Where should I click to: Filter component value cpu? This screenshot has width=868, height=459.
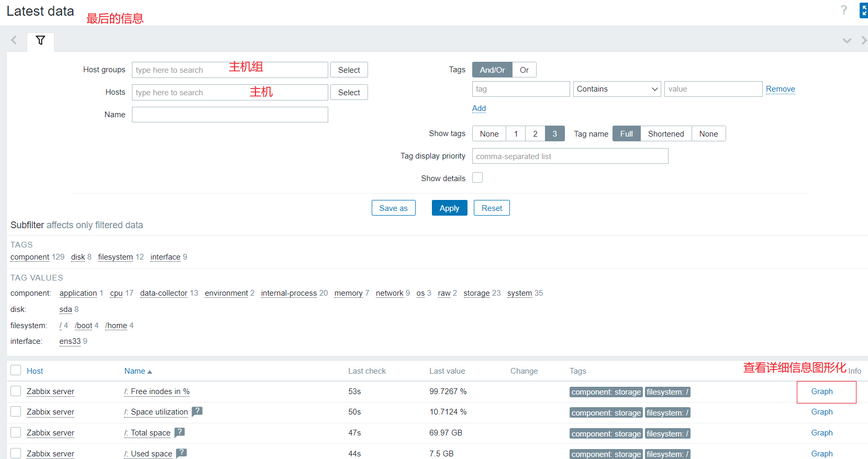[x=116, y=293]
